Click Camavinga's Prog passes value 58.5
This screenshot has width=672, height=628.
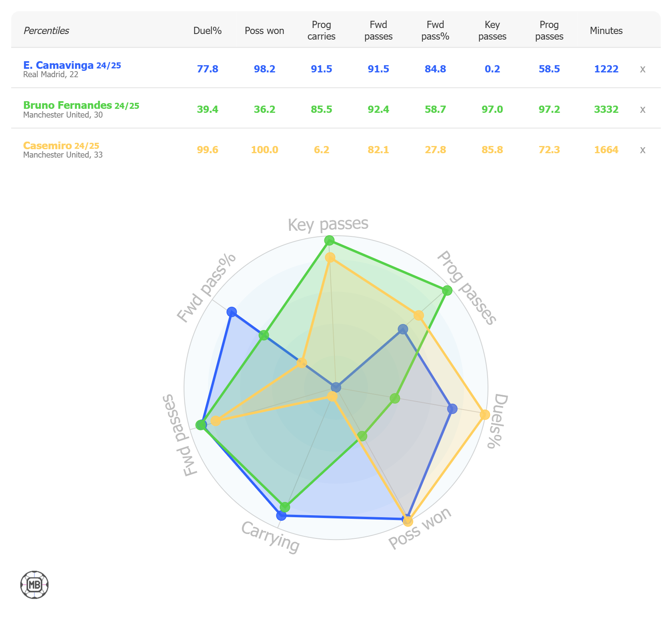pyautogui.click(x=549, y=69)
